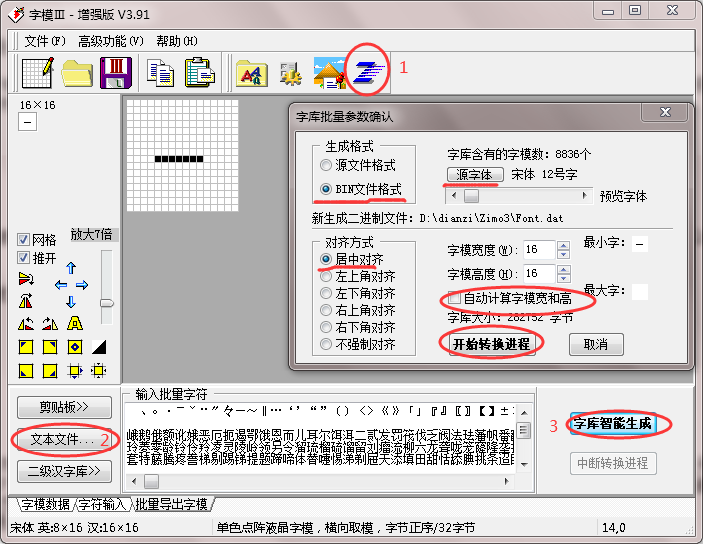Move glyph up with the blue up arrow
The image size is (703, 544).
[71, 268]
